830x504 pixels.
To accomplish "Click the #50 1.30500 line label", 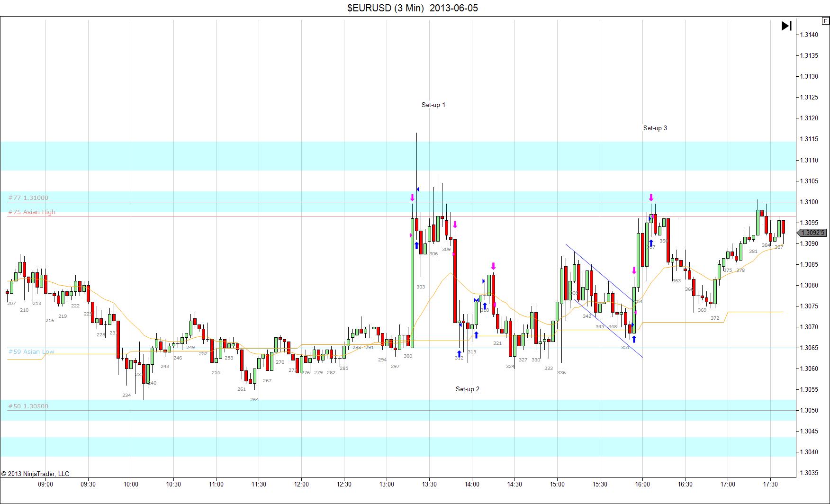I will click(28, 406).
